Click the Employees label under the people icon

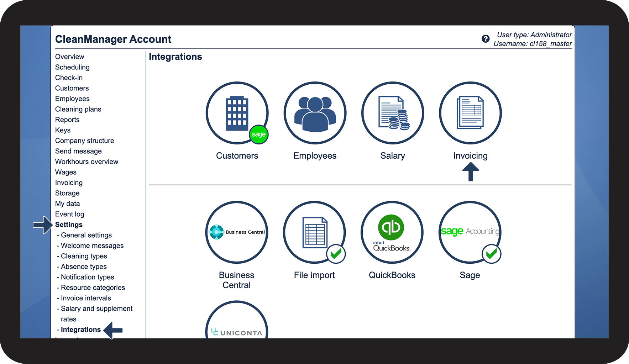[315, 156]
